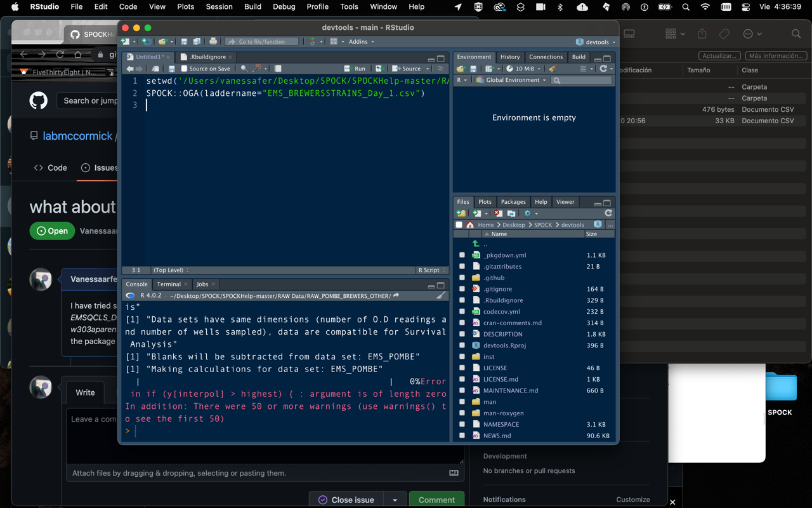Check the checkbox next to DESCRIPTION
The image size is (812, 508).
[x=462, y=334]
